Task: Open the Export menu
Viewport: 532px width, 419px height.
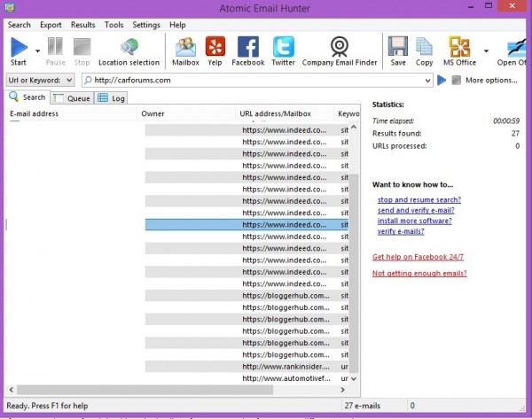Action: click(x=51, y=25)
